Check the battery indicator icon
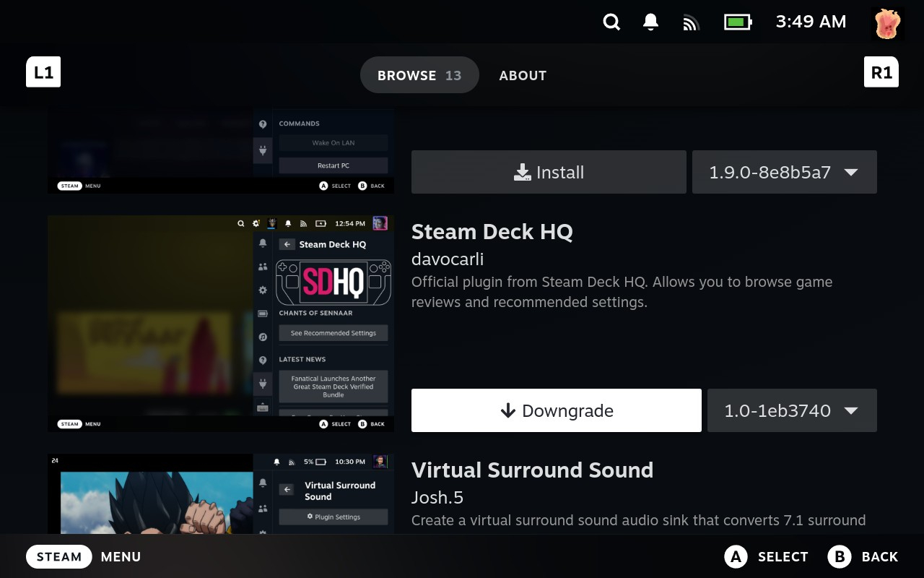924x578 pixels. (738, 22)
